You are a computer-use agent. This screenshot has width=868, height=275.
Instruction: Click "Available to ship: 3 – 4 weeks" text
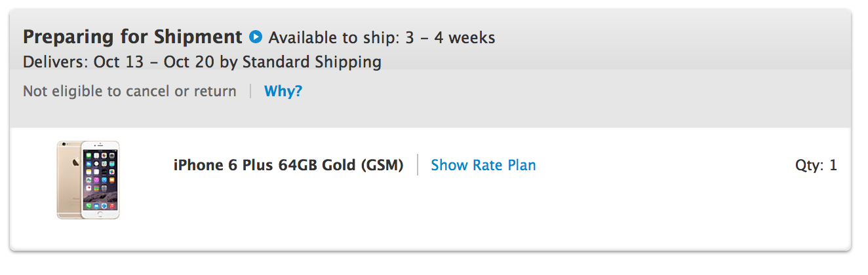[382, 38]
